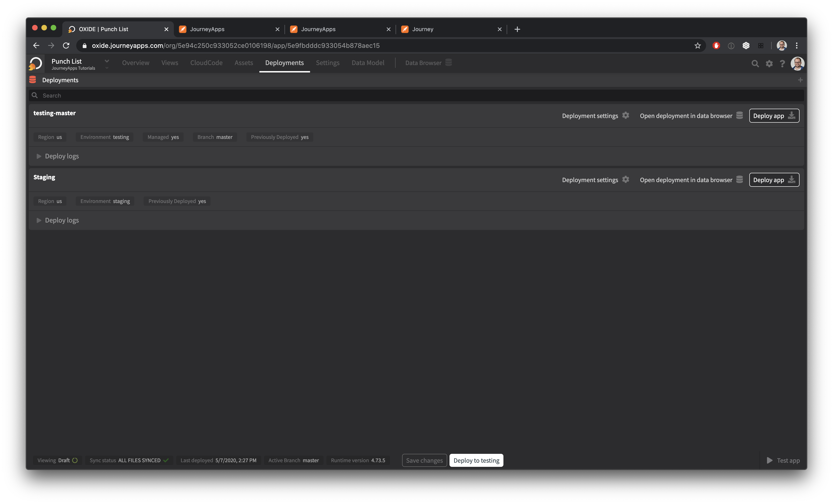Click the gear icon for testing-master settings
The height and width of the screenshot is (504, 833).
tap(626, 115)
